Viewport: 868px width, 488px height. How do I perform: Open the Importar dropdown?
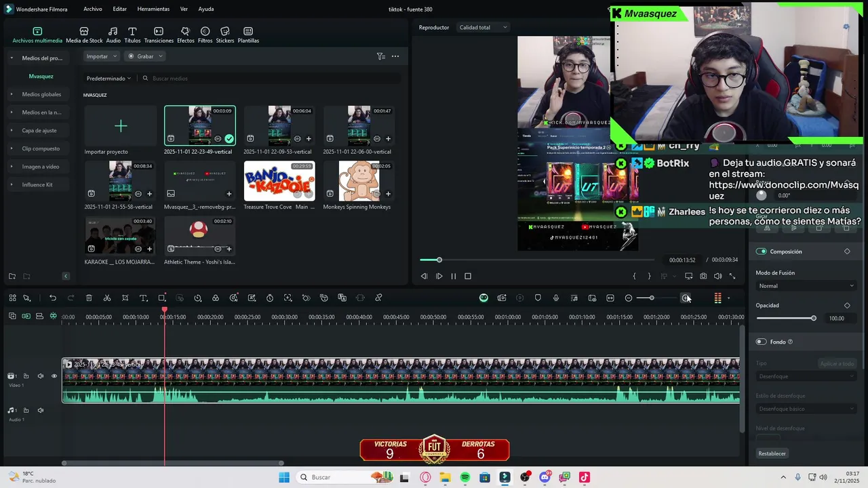click(x=102, y=56)
